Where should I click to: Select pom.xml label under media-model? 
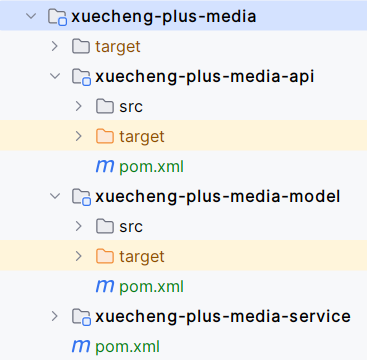152,287
